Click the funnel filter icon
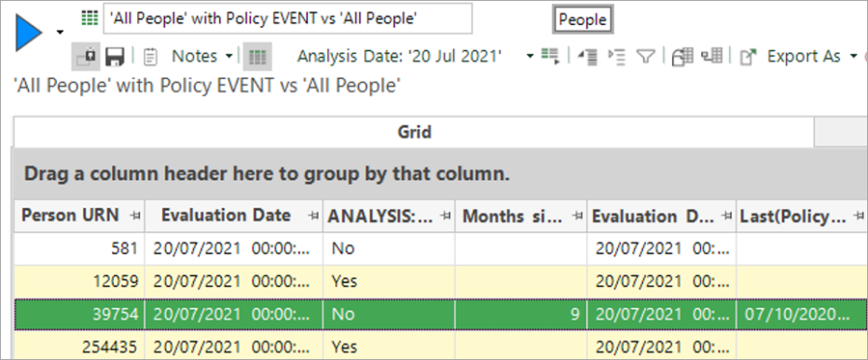Image resolution: width=868 pixels, height=360 pixels. (645, 56)
